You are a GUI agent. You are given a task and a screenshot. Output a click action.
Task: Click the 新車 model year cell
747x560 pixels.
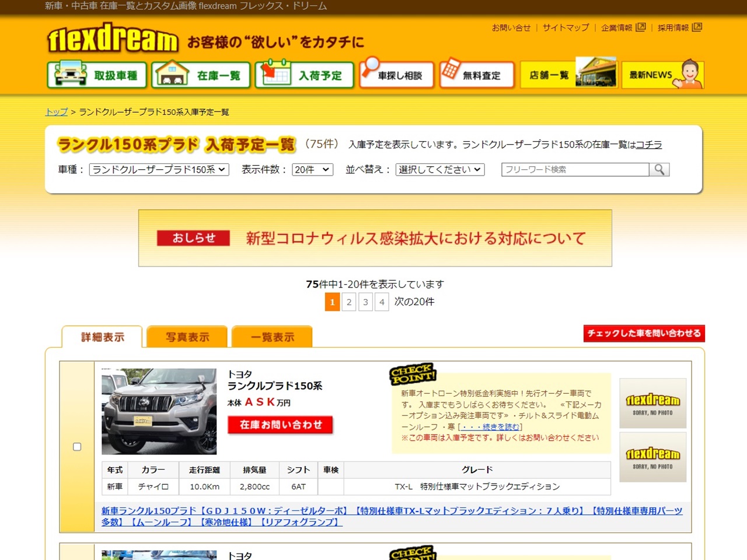pyautogui.click(x=115, y=487)
